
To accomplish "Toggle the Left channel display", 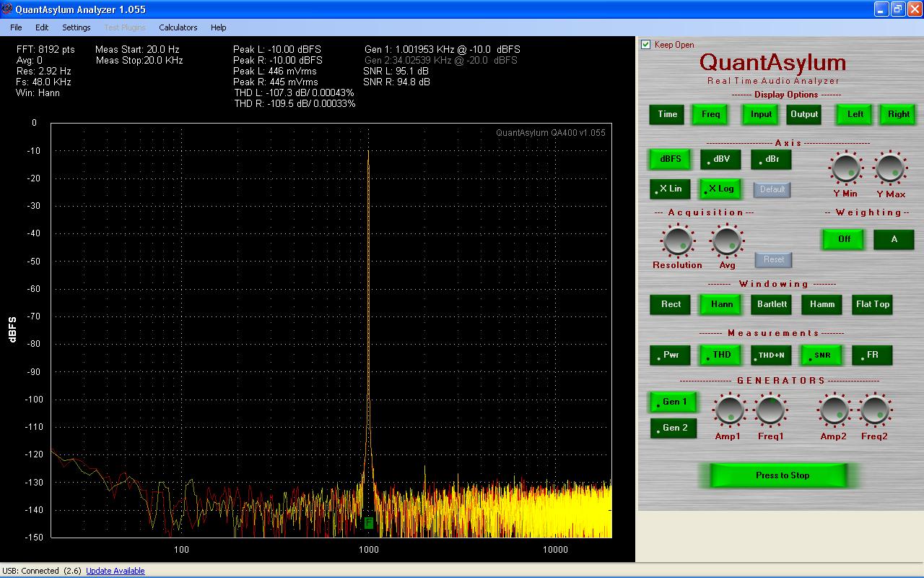I will pyautogui.click(x=855, y=114).
